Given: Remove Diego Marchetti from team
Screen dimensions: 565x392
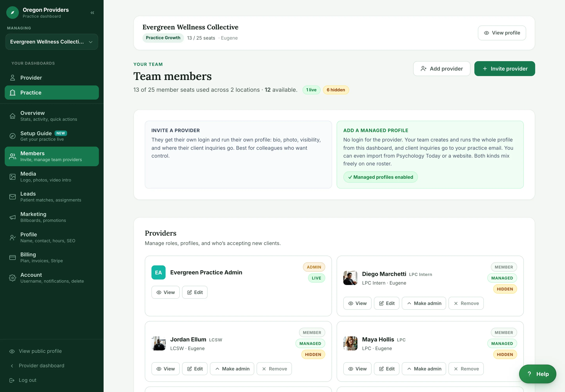Looking at the screenshot, I should [466, 303].
